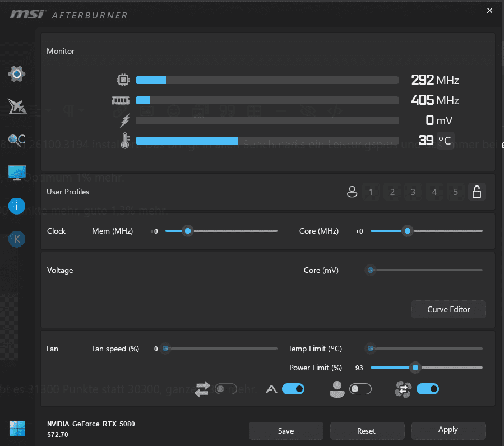Click the MSI Kombustor jet icon

point(17,106)
